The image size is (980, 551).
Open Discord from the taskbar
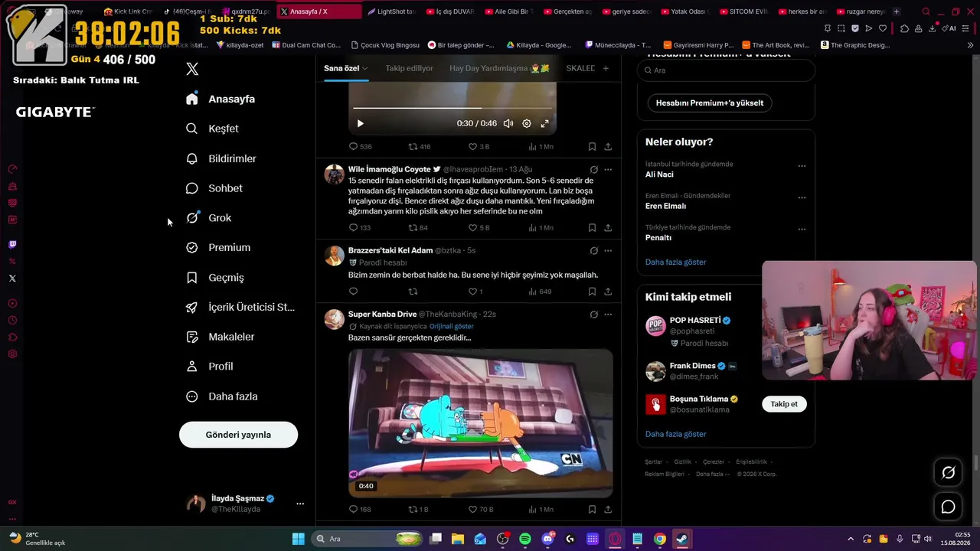547,539
